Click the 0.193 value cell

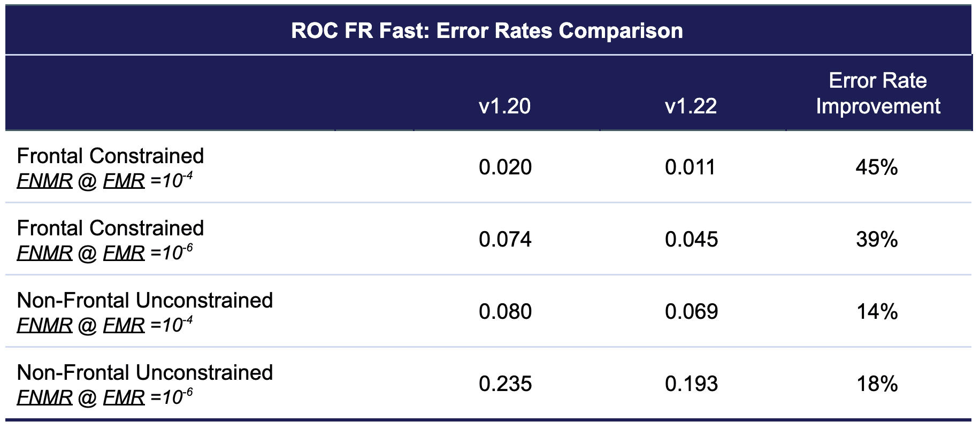691,384
